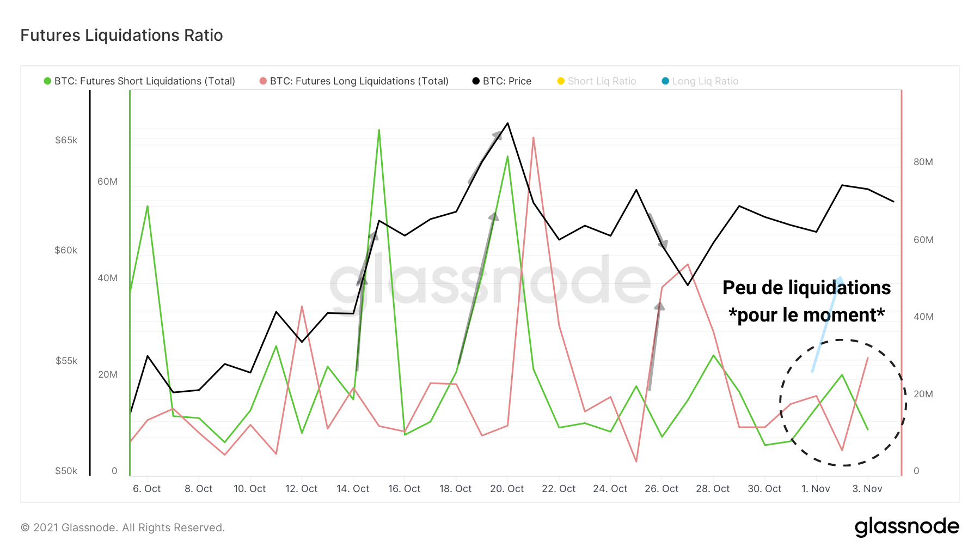Click the glassnode logo at bottom right
The height and width of the screenshot is (552, 980).
(906, 526)
